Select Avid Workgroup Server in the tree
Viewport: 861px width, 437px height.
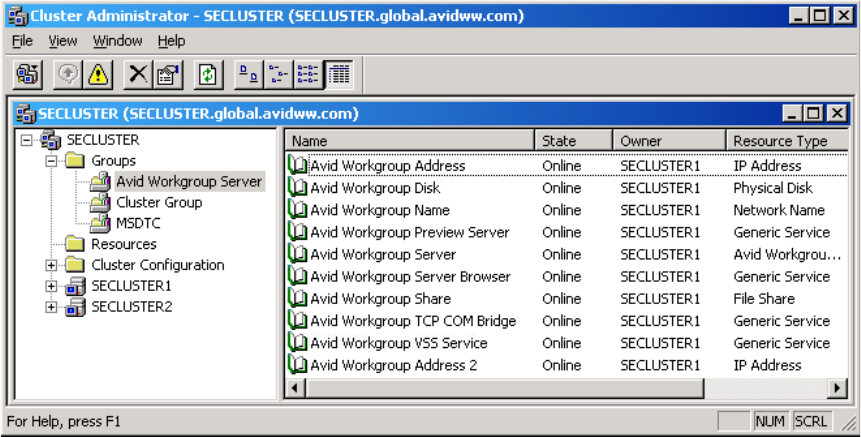189,182
